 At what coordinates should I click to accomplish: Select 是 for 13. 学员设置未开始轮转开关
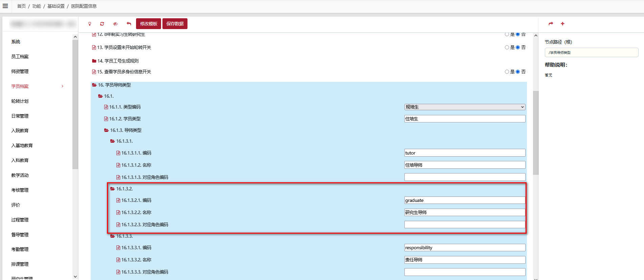click(507, 47)
